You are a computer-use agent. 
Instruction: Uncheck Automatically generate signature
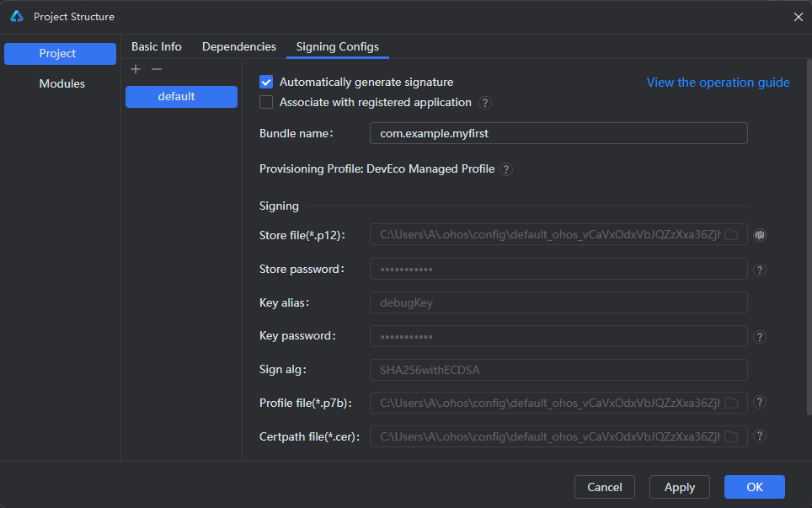(x=266, y=82)
